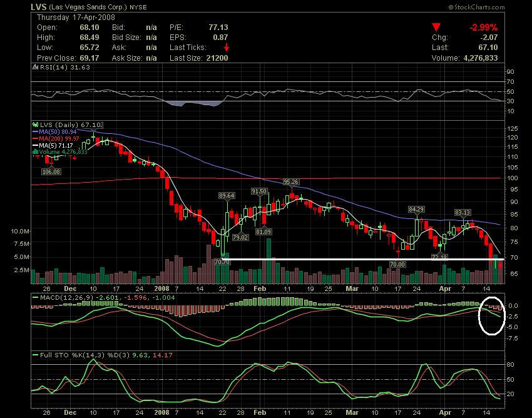The height and width of the screenshot is (418, 532).
Task: Click the 89.64 price peak label
Action: [x=227, y=195]
